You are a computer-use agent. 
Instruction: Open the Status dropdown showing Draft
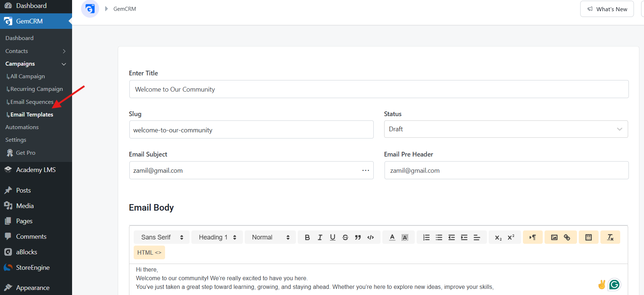506,129
